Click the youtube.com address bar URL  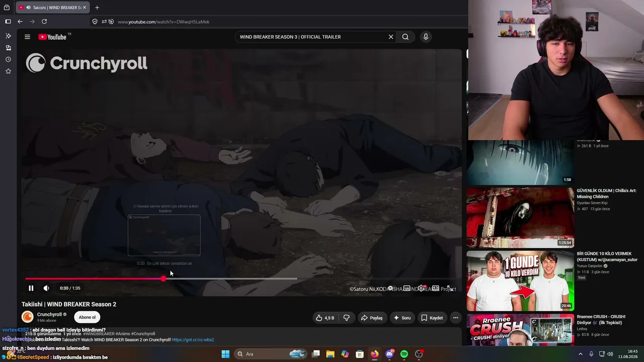[164, 22]
